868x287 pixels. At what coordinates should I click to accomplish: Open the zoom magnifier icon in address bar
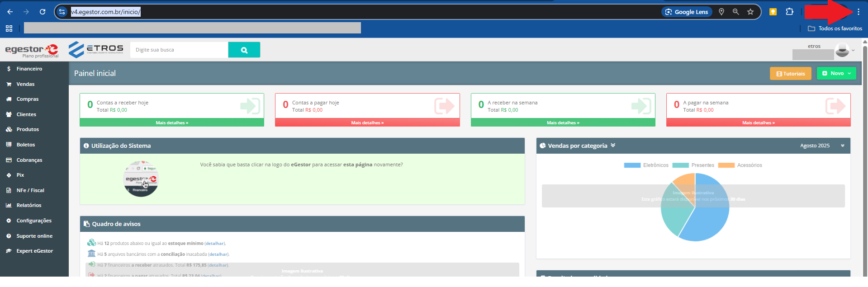pyautogui.click(x=736, y=12)
